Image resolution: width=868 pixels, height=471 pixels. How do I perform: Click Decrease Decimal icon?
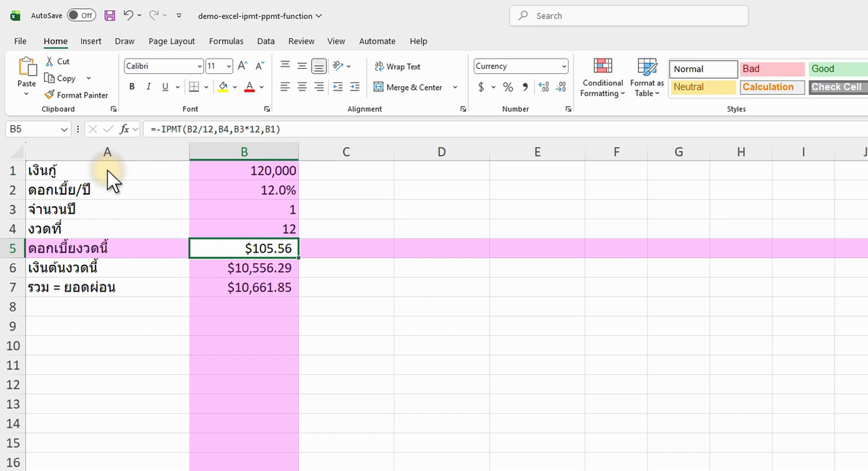(x=561, y=87)
